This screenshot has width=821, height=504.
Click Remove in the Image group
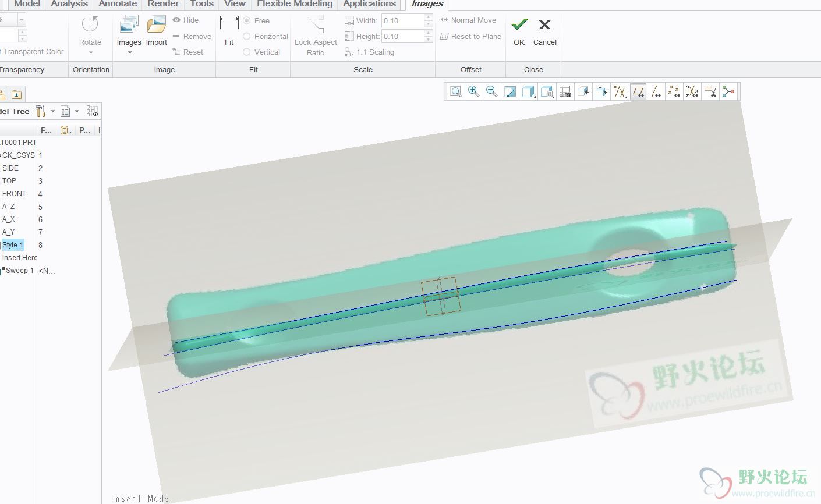tap(192, 36)
